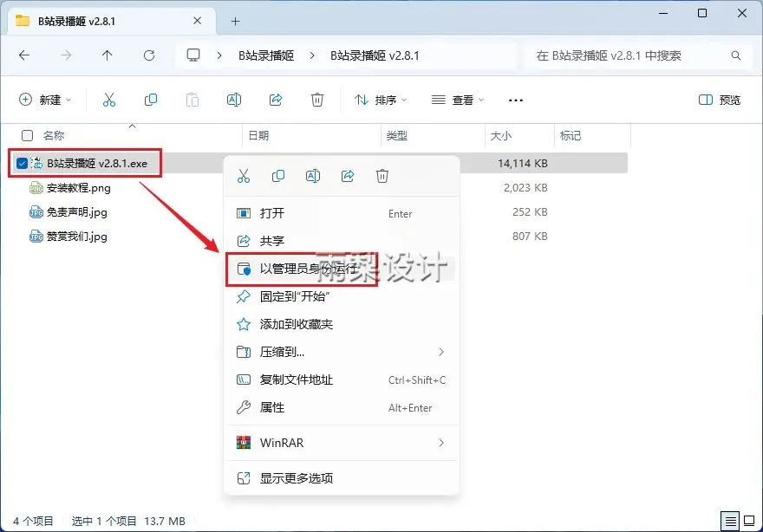Sort by the 大小 column header
763x532 pixels.
coord(501,136)
